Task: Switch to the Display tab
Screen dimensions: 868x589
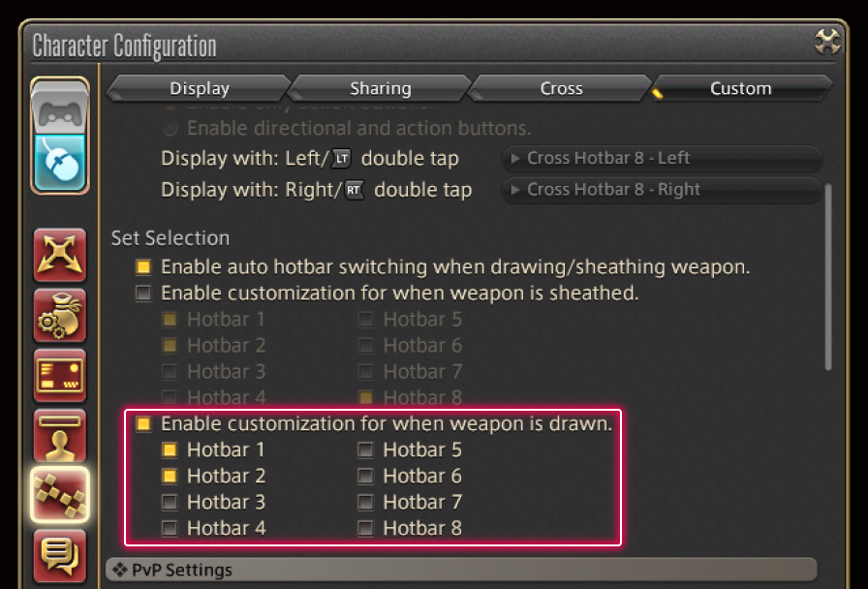Action: coord(200,88)
